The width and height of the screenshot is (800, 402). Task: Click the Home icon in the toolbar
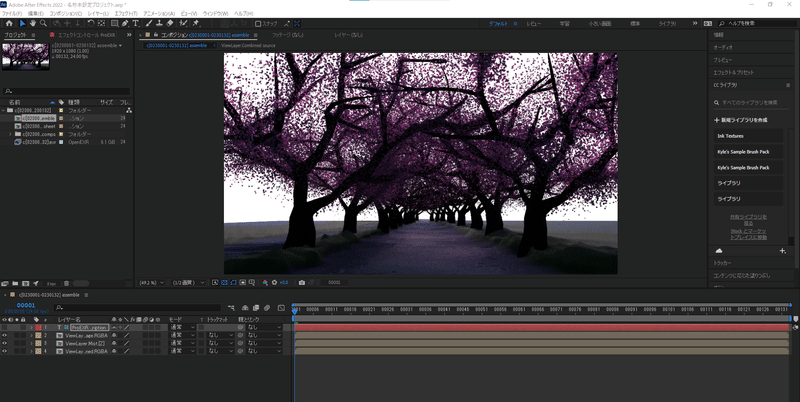coord(7,23)
